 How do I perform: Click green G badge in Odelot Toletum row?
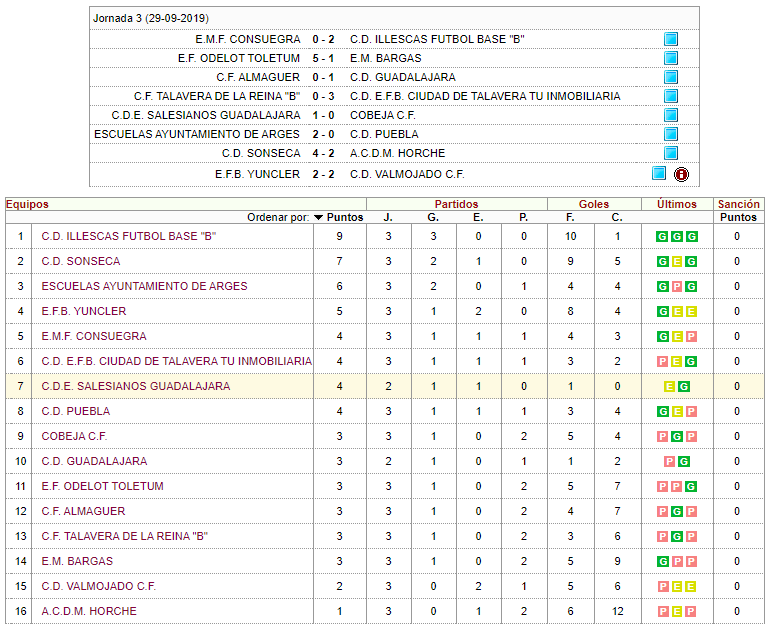(691, 486)
